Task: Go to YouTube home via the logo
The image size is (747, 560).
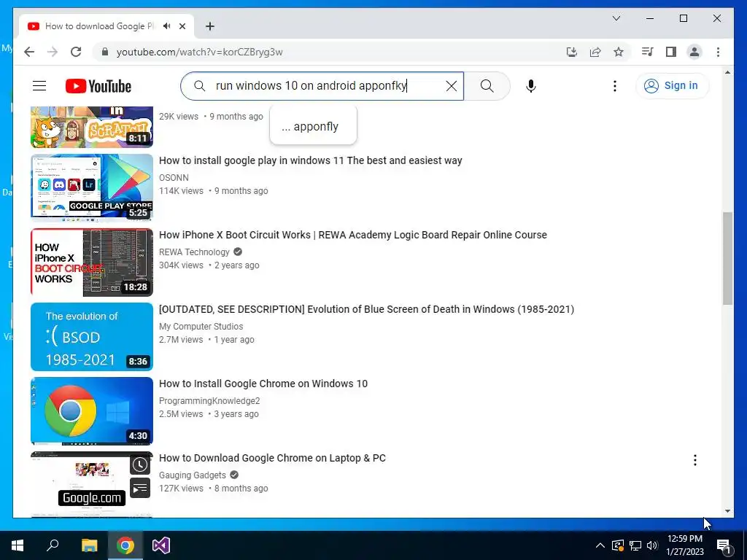Action: pos(98,86)
